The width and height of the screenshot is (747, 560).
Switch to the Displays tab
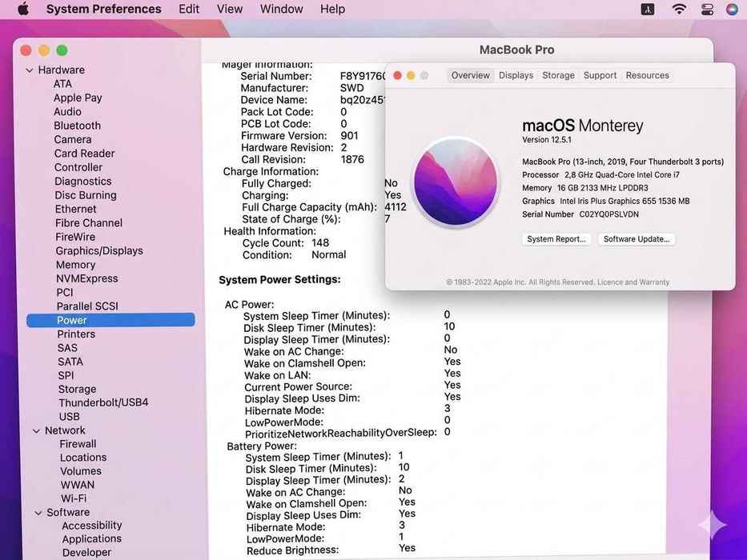(x=516, y=75)
